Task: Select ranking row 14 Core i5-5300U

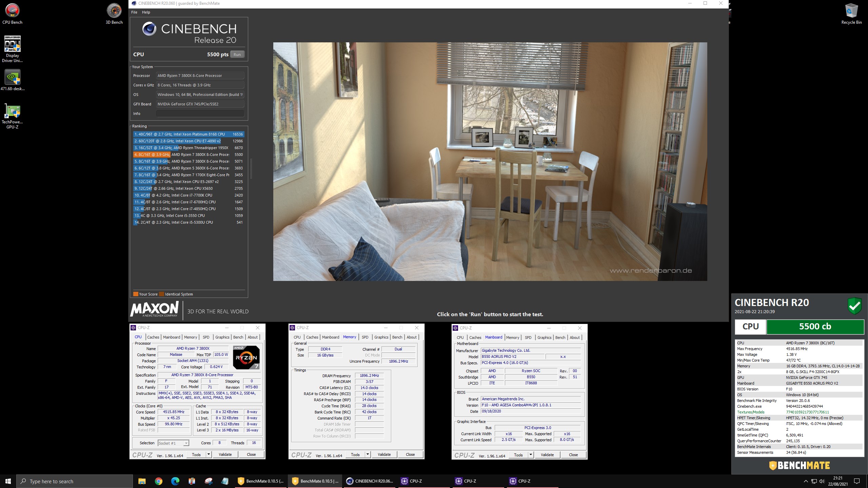Action: click(189, 222)
